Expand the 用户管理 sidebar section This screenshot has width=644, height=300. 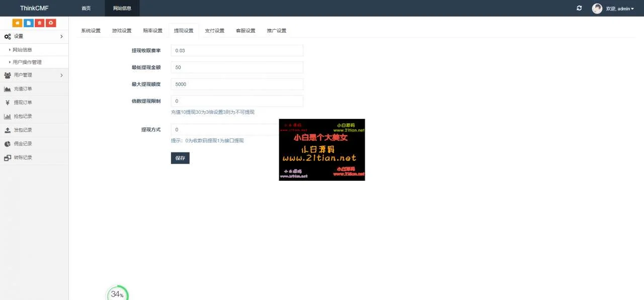tap(34, 76)
